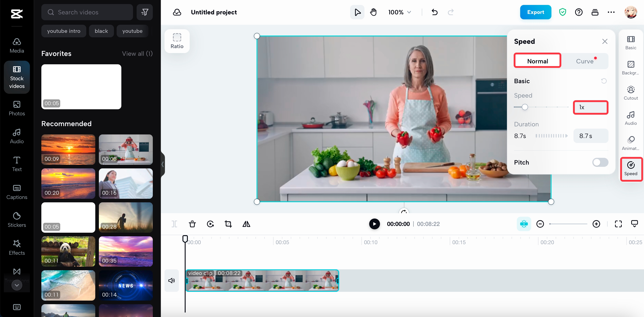
Task: Collapse the left media panel
Action: pos(163,164)
